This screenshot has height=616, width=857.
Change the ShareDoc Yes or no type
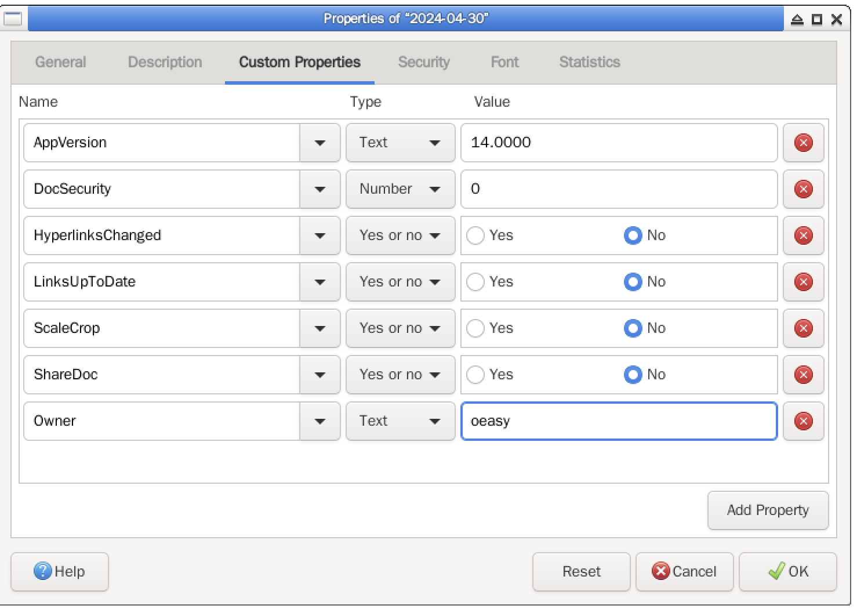(x=401, y=375)
